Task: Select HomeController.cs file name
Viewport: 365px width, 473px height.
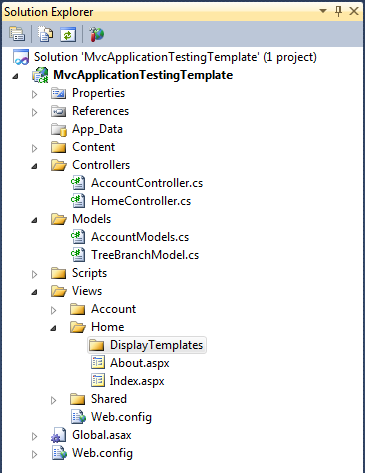Action: click(141, 201)
